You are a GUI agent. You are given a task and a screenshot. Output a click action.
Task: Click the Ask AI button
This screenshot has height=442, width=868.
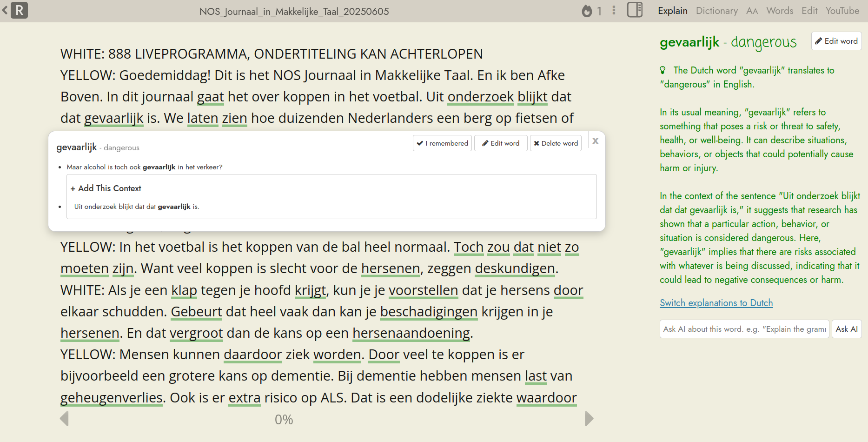[x=847, y=329]
